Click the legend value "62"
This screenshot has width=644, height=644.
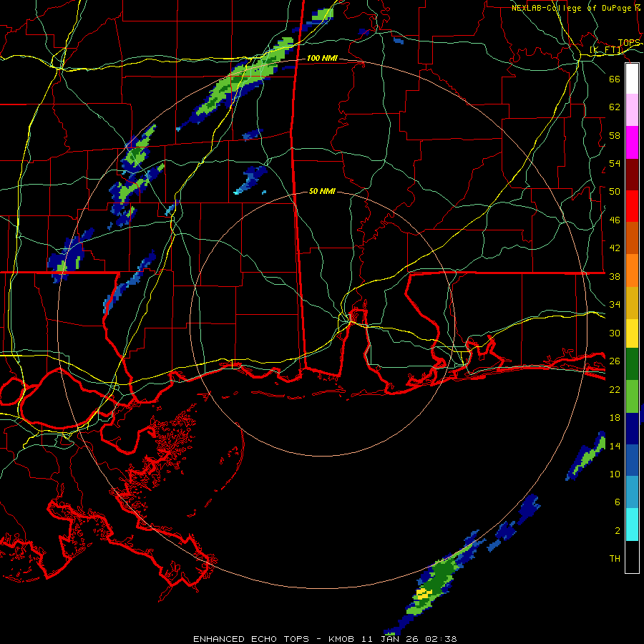pos(615,107)
